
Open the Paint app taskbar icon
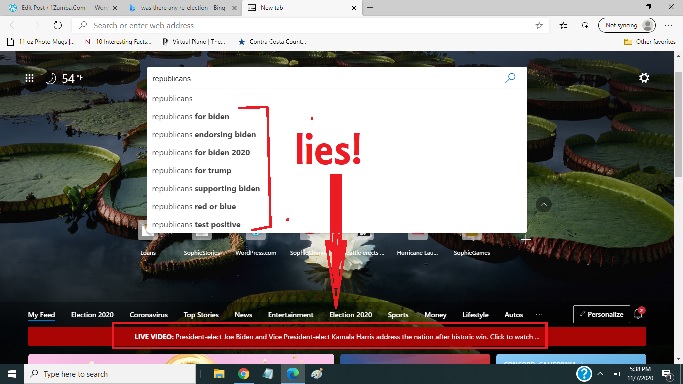coord(317,374)
